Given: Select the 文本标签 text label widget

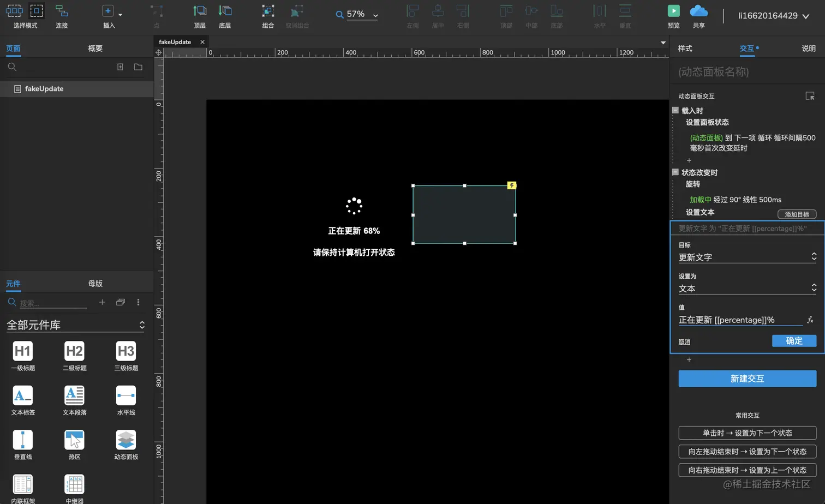Looking at the screenshot, I should click(23, 400).
